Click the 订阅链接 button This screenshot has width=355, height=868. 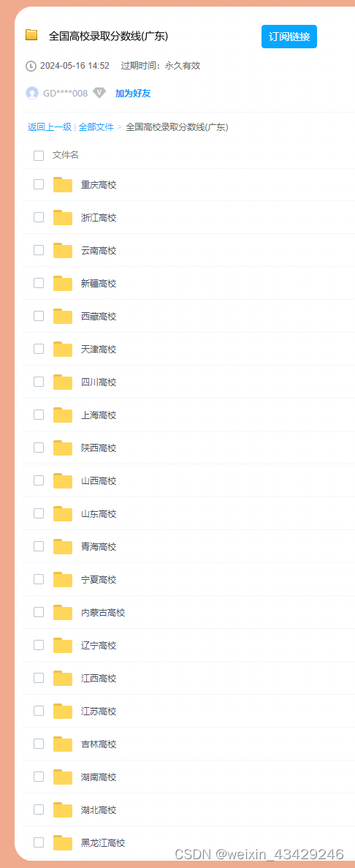click(x=289, y=37)
